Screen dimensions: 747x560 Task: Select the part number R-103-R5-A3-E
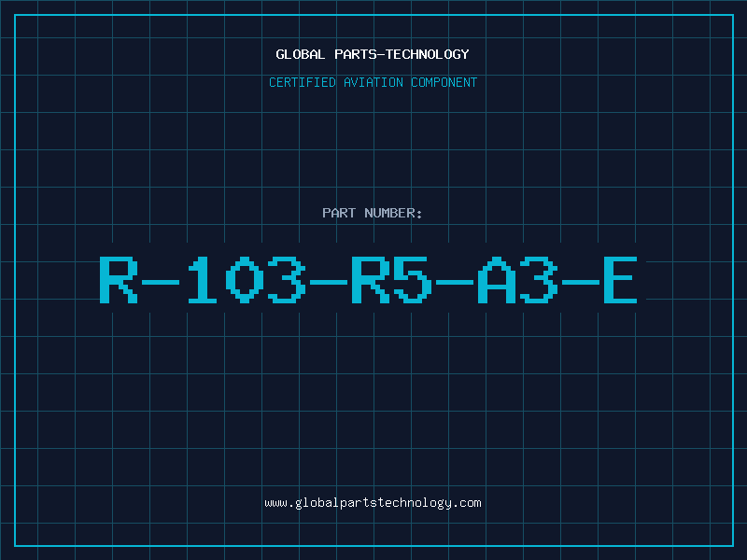(x=368, y=279)
